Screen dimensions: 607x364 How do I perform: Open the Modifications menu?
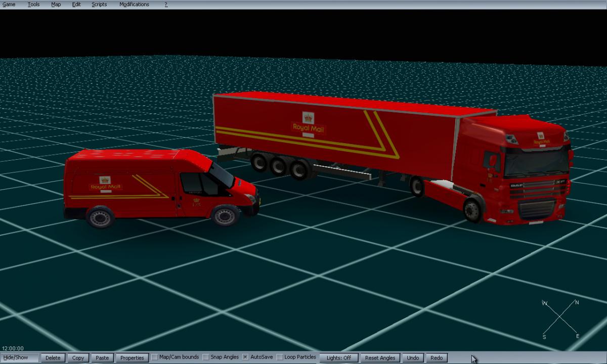tap(134, 5)
